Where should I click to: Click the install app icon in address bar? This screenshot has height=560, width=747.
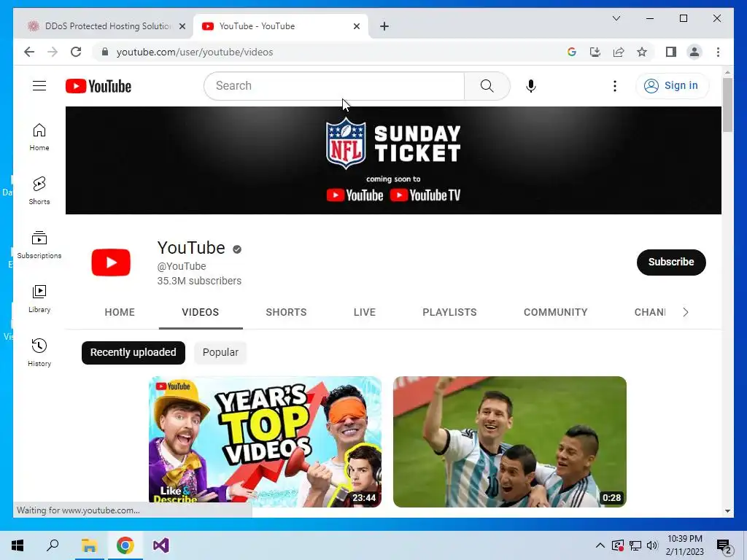tap(595, 52)
